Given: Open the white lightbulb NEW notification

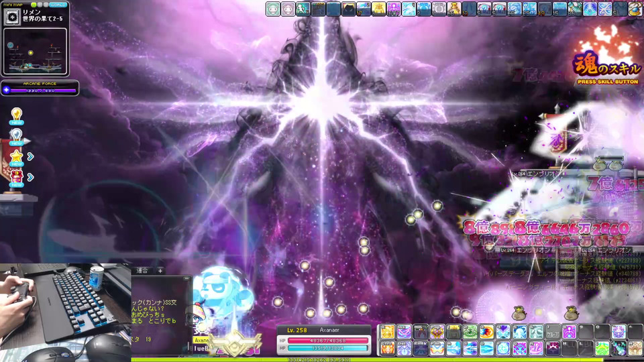Looking at the screenshot, I should coord(16,137).
